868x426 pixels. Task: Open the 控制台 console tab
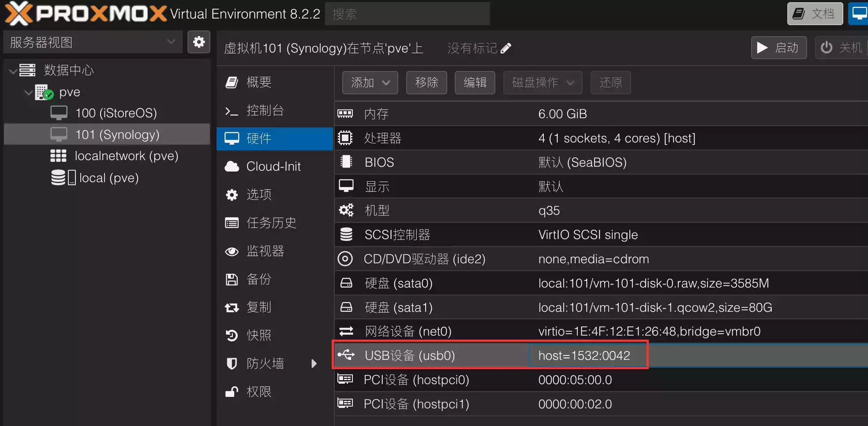(x=265, y=110)
